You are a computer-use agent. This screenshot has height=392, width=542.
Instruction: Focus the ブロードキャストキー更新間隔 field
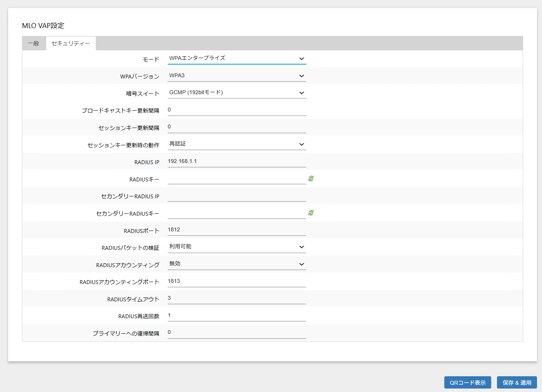click(237, 110)
